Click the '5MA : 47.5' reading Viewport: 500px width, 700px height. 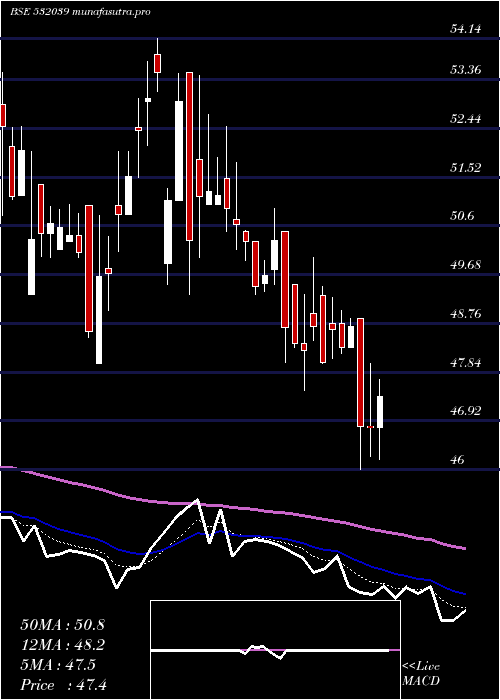pos(58,665)
